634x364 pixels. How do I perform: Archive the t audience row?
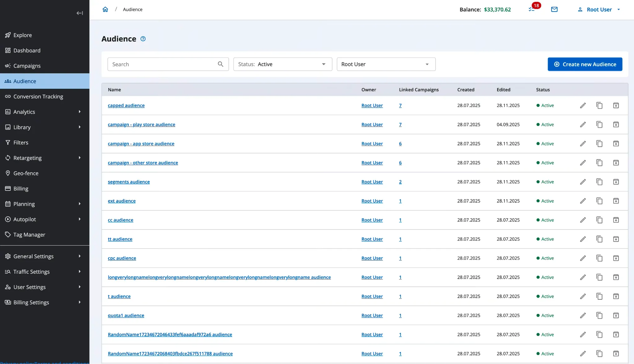point(616,296)
